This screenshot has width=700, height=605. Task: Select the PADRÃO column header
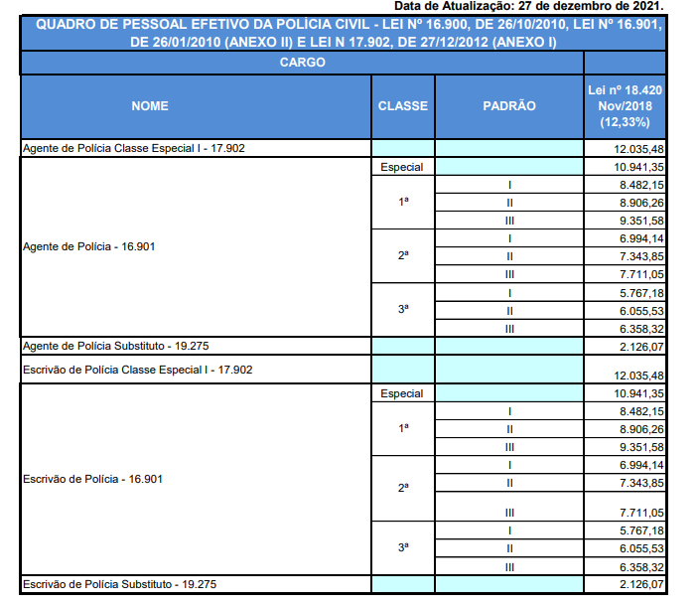509,106
